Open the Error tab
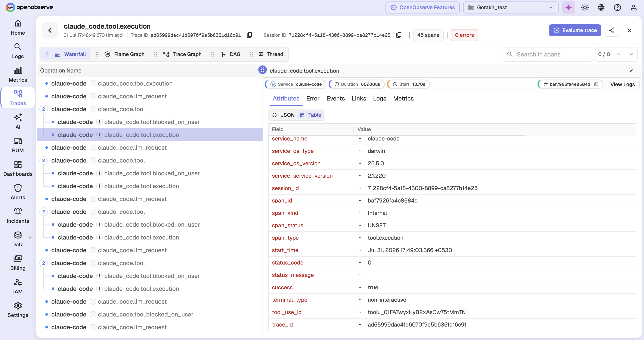This screenshot has height=340, width=644. pyautogui.click(x=313, y=99)
